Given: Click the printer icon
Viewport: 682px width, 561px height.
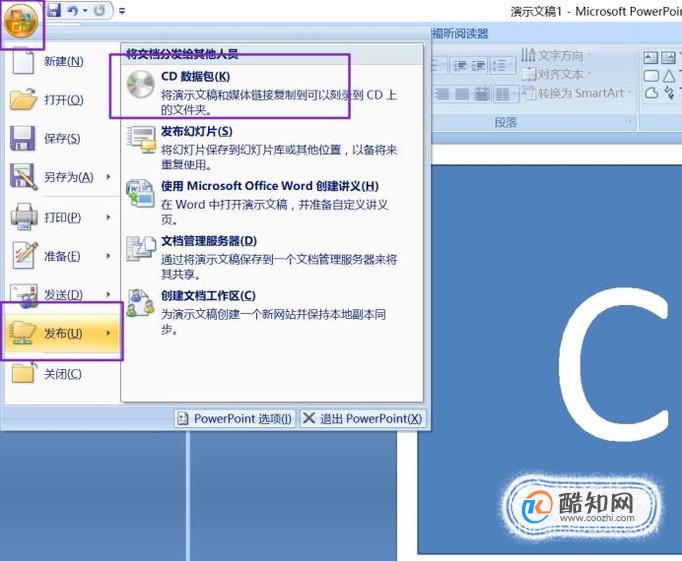Looking at the screenshot, I should (24, 216).
